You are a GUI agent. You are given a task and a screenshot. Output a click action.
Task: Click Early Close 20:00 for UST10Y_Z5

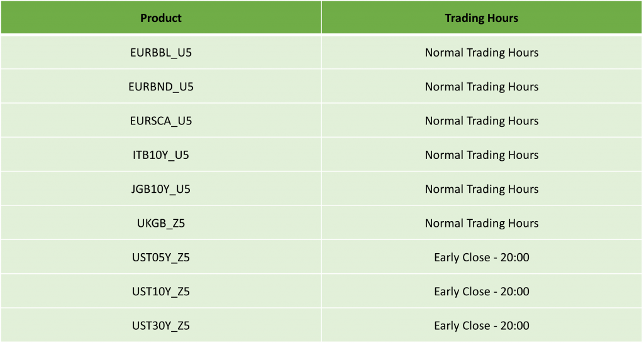[x=482, y=291]
